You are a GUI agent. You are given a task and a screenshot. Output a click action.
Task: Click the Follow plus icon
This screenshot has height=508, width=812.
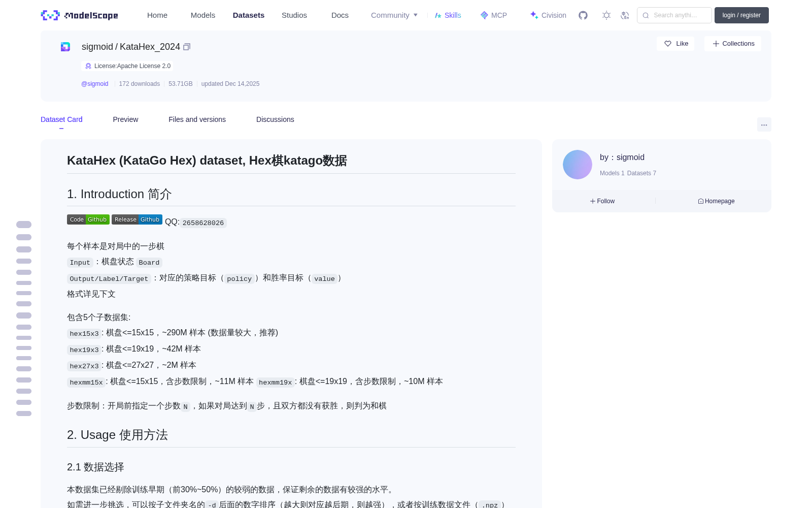593,201
